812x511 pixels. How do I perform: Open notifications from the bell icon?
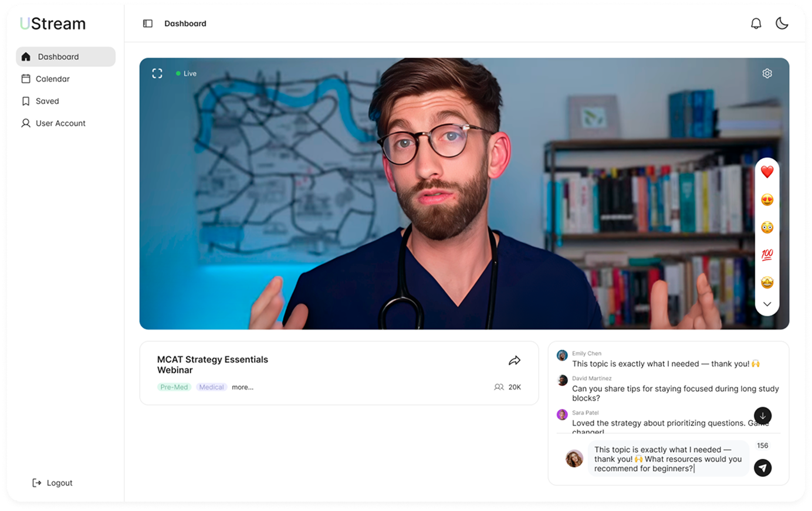756,23
